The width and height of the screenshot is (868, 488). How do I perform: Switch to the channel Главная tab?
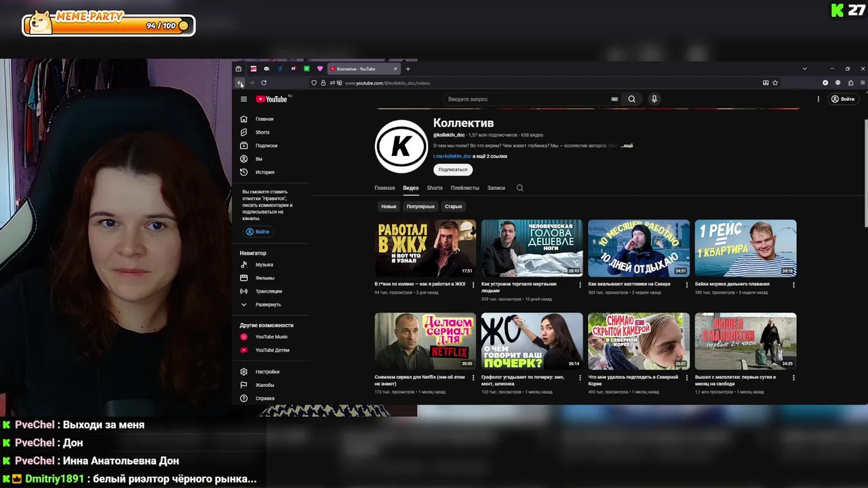384,188
